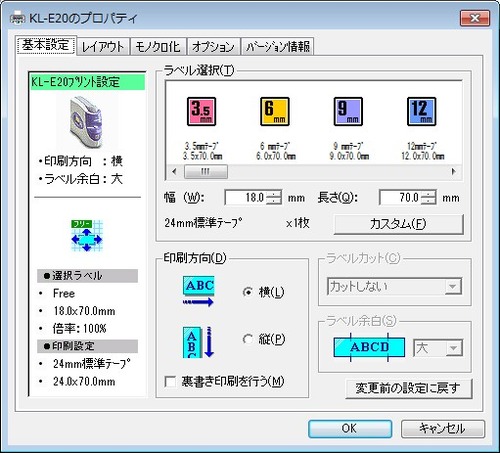
Task: Open the バージョン情報 tab
Action: (x=278, y=47)
